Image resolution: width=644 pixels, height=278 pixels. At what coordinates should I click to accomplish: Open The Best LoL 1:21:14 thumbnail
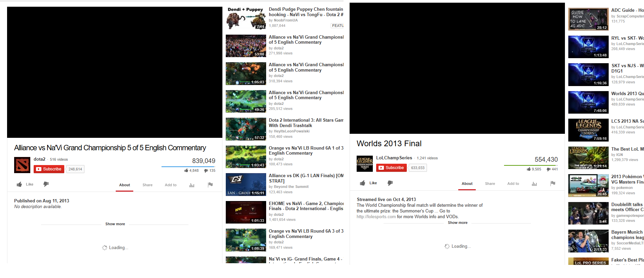point(588,158)
